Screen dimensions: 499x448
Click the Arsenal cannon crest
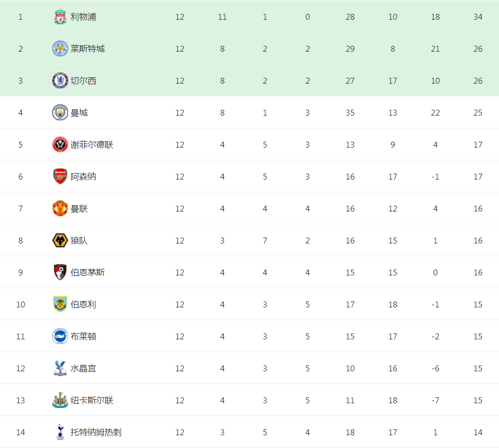click(x=60, y=176)
